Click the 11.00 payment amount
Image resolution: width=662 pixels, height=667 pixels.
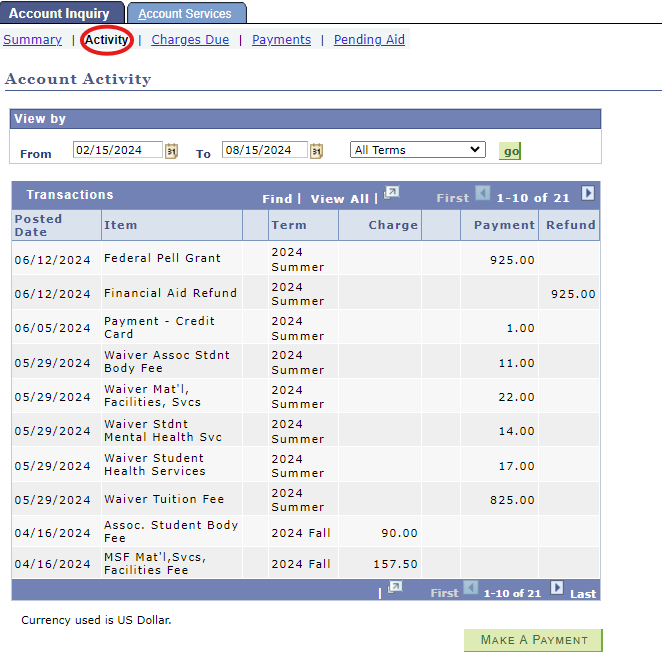pyautogui.click(x=516, y=363)
